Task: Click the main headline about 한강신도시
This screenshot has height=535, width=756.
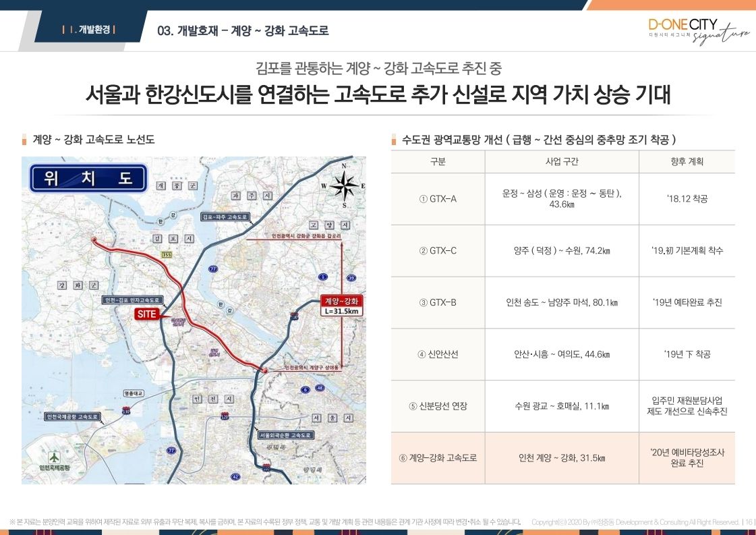Action: 378,95
